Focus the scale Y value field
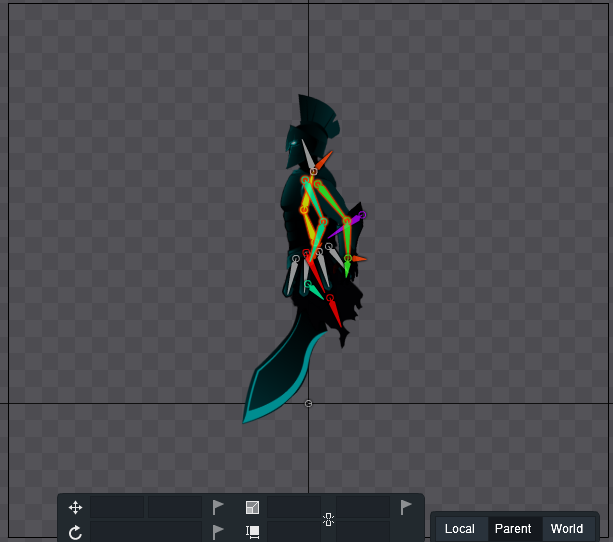This screenshot has height=542, width=613. [x=363, y=507]
